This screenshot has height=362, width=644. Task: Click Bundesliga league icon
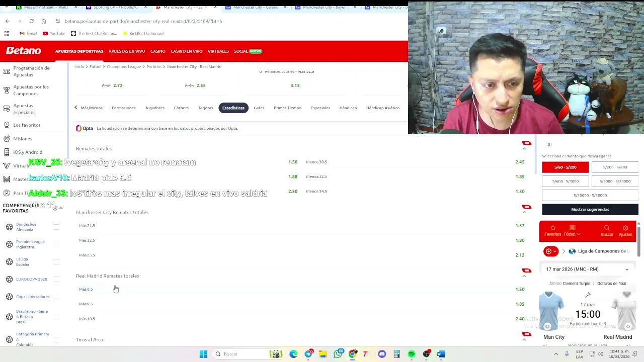pos(9,227)
